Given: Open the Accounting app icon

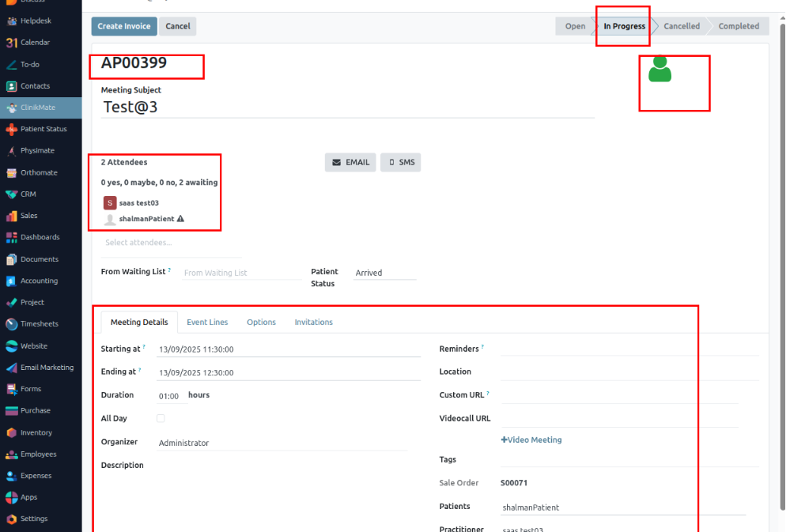Looking at the screenshot, I should (11, 281).
